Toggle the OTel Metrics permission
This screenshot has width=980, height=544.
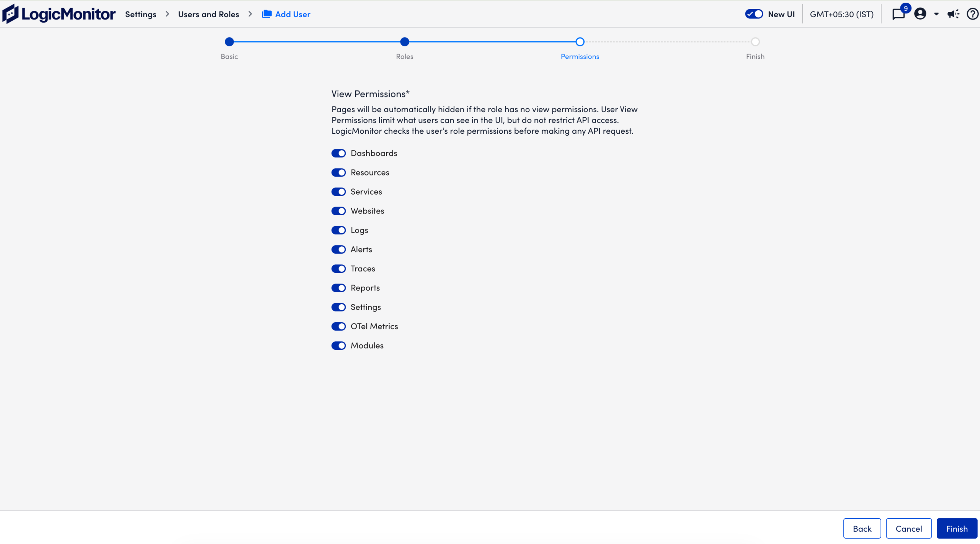[x=339, y=326]
